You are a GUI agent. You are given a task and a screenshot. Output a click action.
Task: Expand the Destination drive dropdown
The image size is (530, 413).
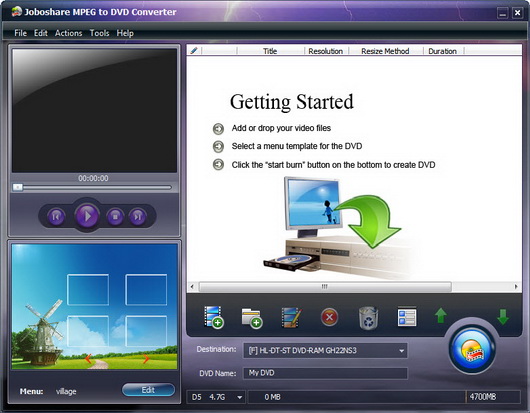click(x=401, y=351)
